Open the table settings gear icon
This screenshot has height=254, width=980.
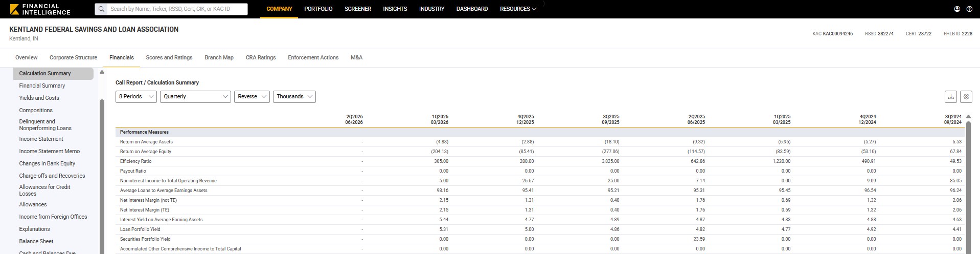click(966, 96)
